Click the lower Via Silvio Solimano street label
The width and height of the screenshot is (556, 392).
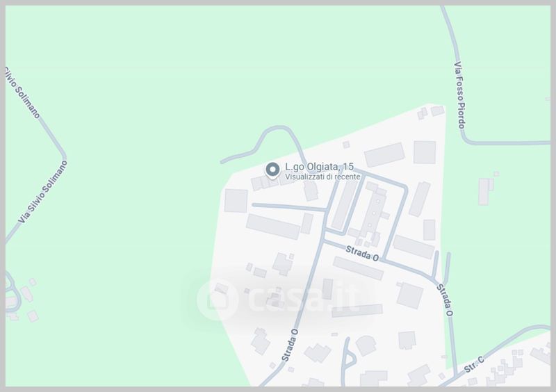click(42, 192)
